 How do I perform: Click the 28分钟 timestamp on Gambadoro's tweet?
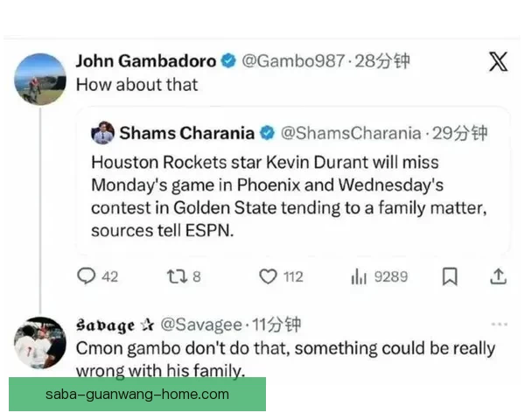pos(382,61)
